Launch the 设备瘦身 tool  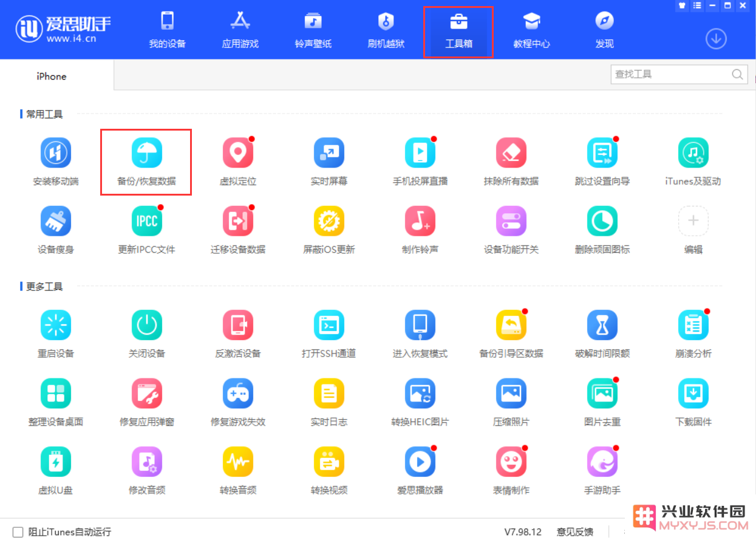click(x=56, y=230)
